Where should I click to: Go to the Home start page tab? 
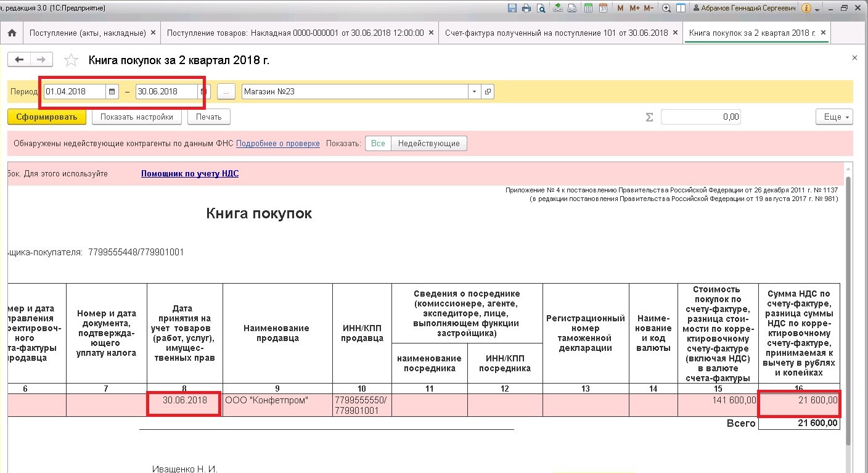point(11,33)
